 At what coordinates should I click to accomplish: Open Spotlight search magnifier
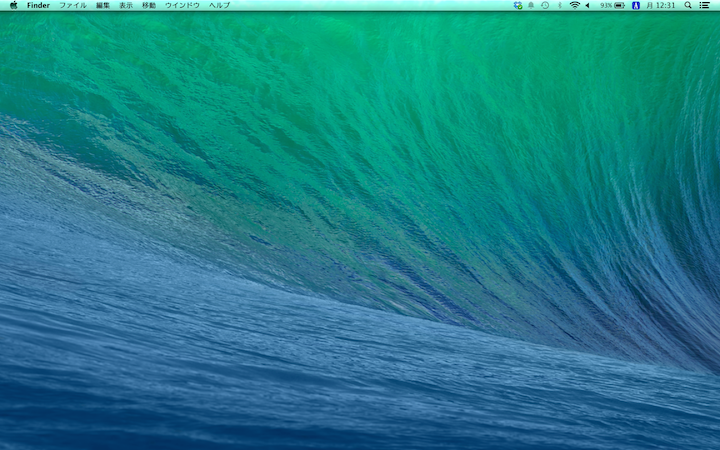pyautogui.click(x=688, y=5)
